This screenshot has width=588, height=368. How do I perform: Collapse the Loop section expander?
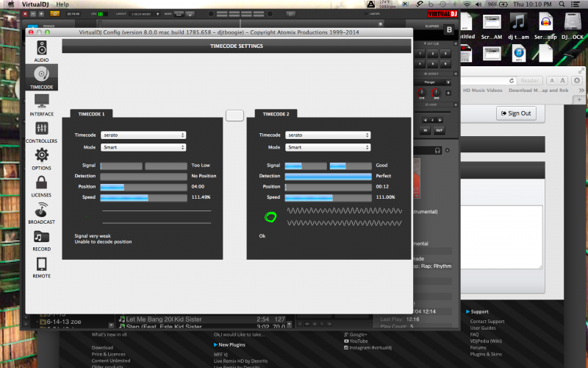456,105
